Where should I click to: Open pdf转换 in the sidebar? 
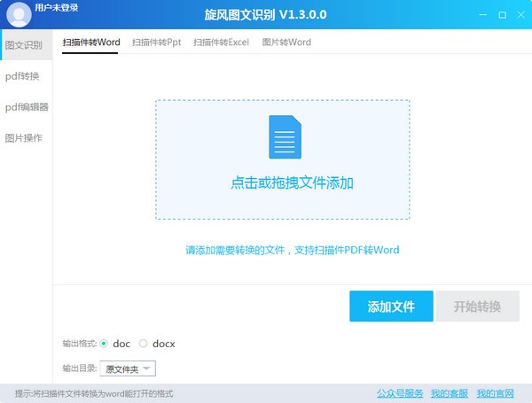[x=22, y=76]
